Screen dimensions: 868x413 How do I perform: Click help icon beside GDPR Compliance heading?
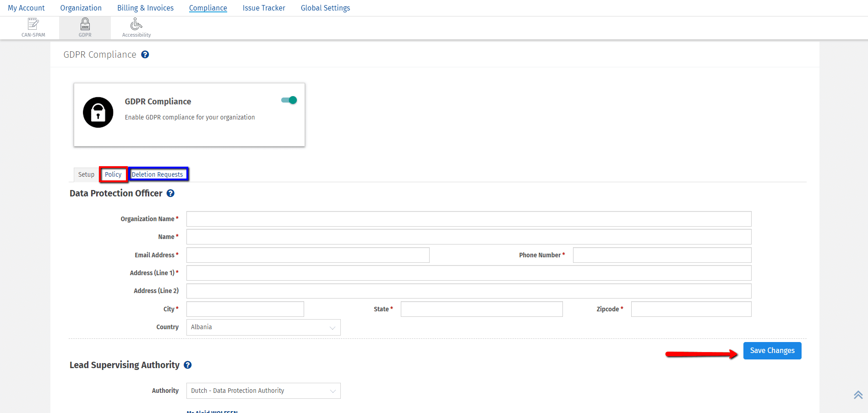pyautogui.click(x=145, y=54)
